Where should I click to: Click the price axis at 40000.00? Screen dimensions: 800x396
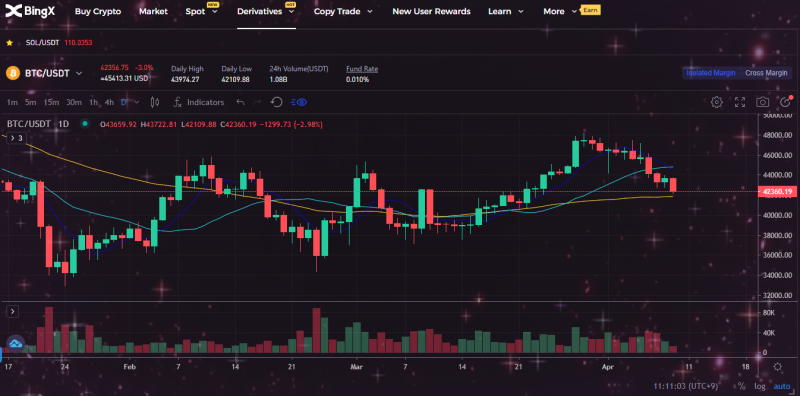click(x=778, y=215)
